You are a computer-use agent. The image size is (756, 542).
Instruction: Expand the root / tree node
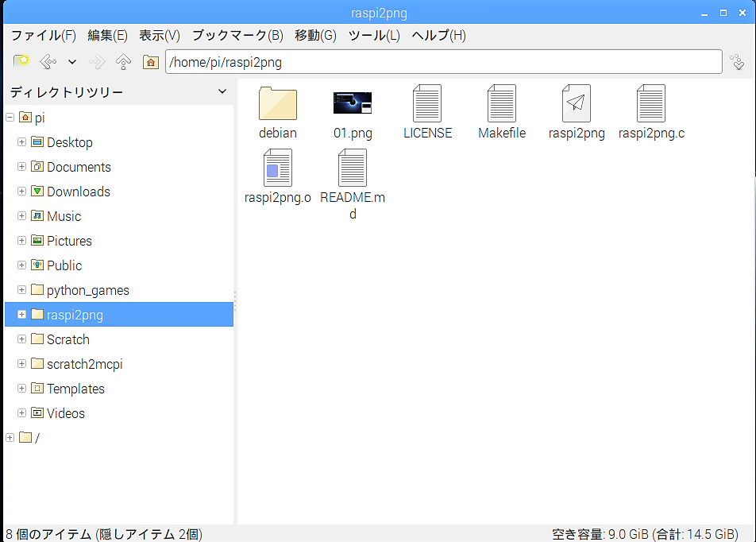[10, 437]
